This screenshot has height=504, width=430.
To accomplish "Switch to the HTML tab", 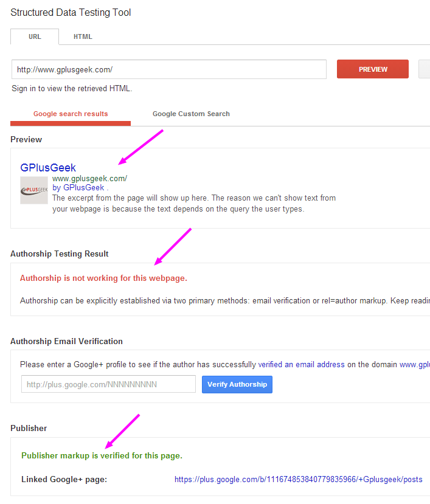I will click(x=83, y=36).
